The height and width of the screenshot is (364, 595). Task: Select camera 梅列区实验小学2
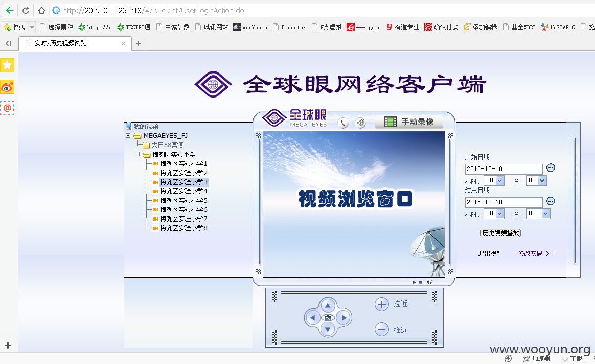coord(184,173)
